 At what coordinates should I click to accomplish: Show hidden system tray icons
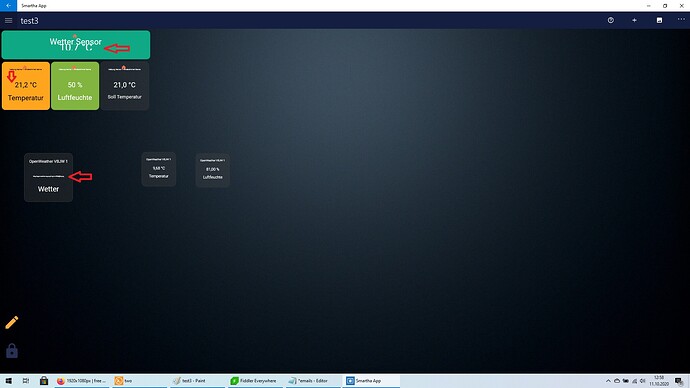(x=608, y=381)
